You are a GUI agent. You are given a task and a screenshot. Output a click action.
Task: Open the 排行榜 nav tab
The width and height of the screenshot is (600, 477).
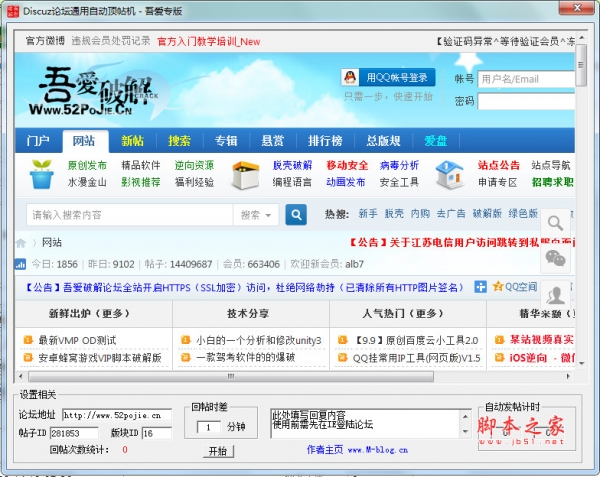pos(325,141)
